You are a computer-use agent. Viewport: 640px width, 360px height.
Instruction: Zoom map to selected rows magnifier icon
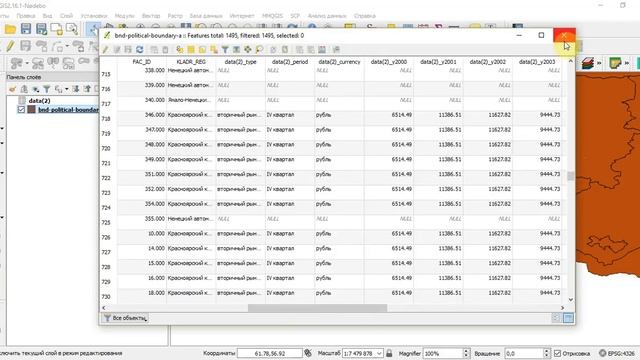(259, 49)
